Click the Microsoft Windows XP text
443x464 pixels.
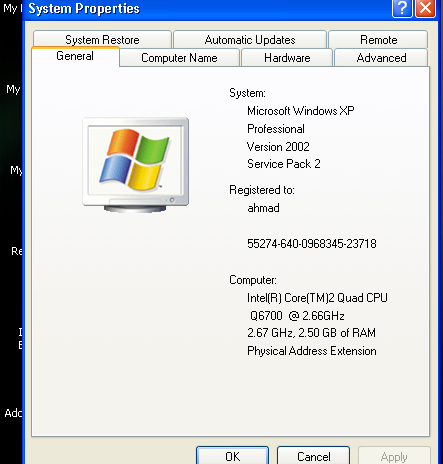301,111
